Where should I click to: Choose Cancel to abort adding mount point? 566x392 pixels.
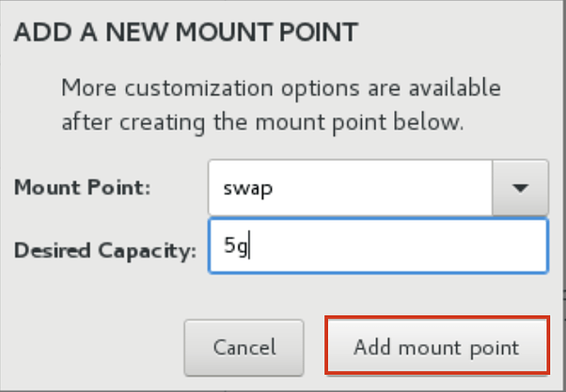click(244, 348)
